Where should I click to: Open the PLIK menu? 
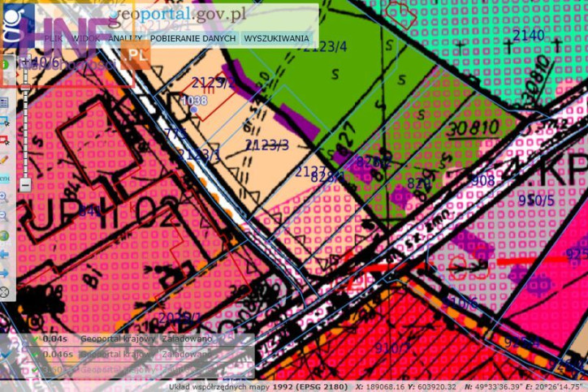click(54, 39)
